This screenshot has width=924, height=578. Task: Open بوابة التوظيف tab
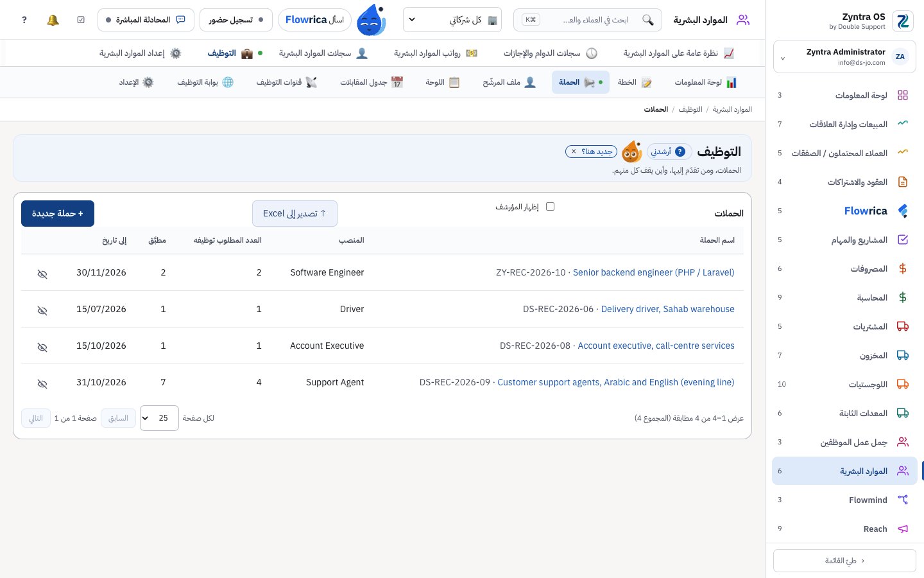click(x=205, y=82)
